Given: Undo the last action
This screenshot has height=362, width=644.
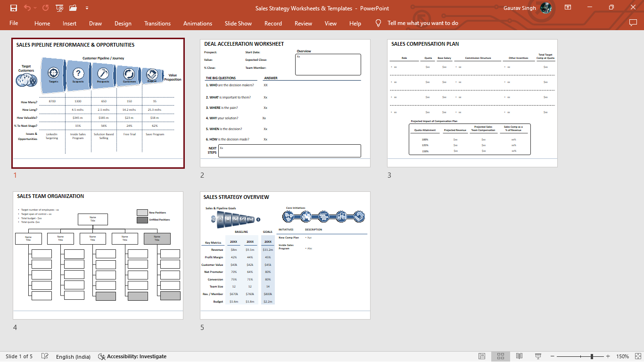Looking at the screenshot, I should (27, 8).
